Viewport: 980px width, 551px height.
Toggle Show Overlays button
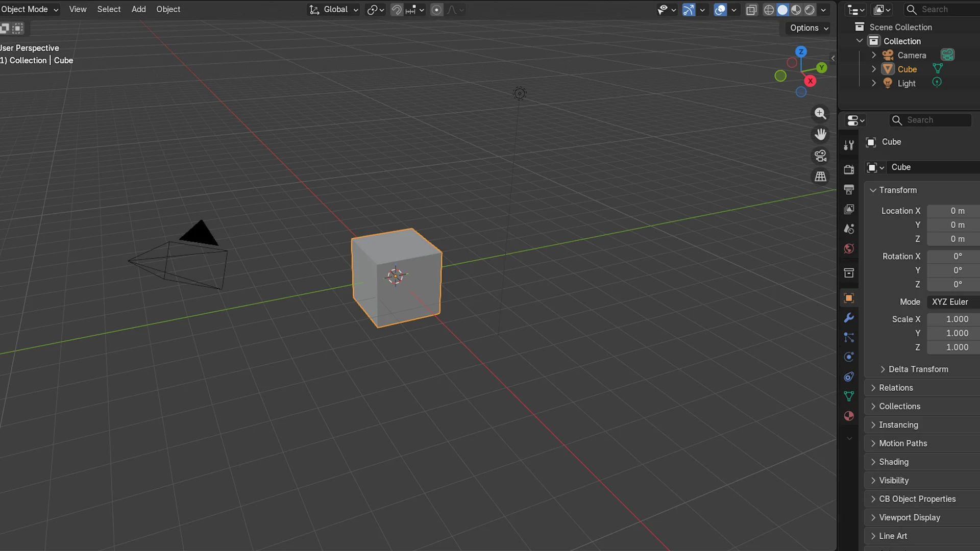(x=720, y=10)
